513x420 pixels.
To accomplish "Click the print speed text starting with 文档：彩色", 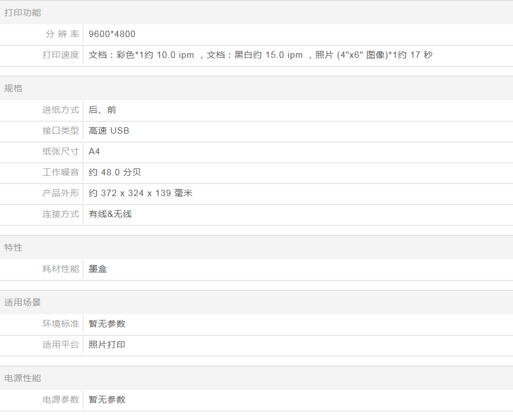I will pos(260,55).
